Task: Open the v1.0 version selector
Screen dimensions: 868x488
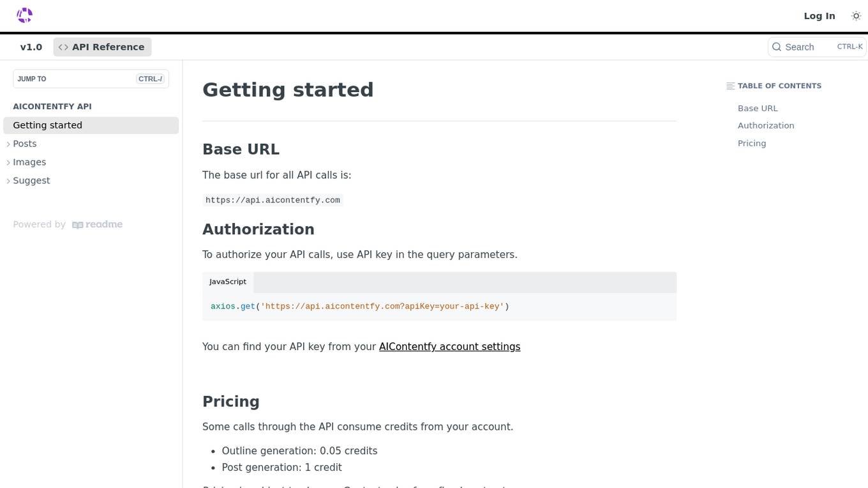Action: pyautogui.click(x=31, y=47)
